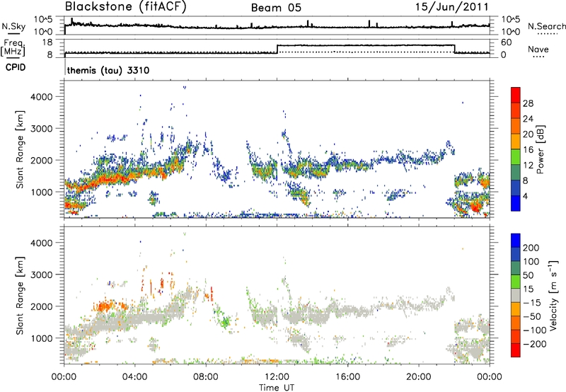
Task: Click the date '15/Jun/2011'
Action: (452, 6)
